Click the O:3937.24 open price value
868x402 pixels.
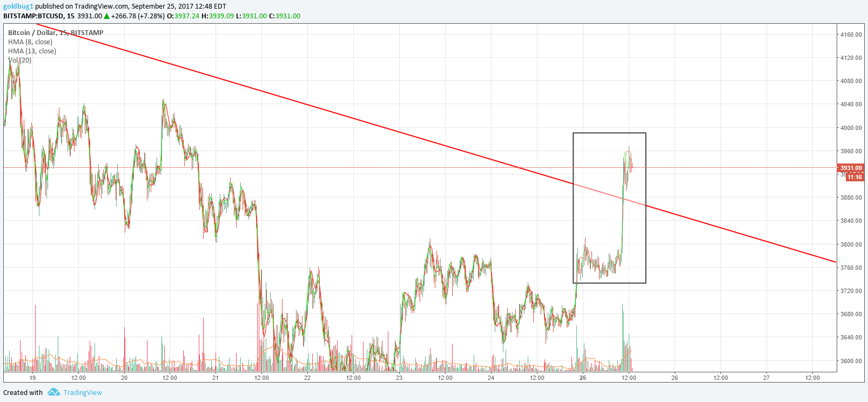[x=183, y=16]
